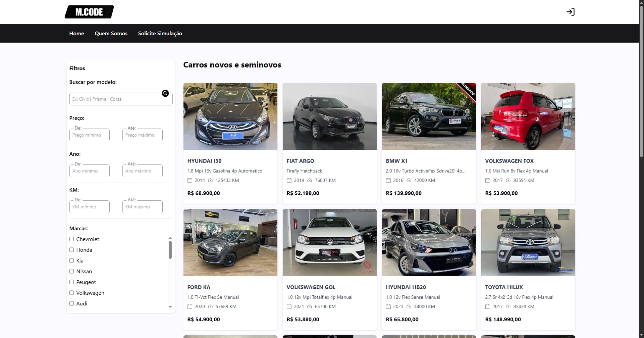This screenshot has height=338, width=644.
Task: Click the Solicite Simulação link
Action: tap(160, 33)
